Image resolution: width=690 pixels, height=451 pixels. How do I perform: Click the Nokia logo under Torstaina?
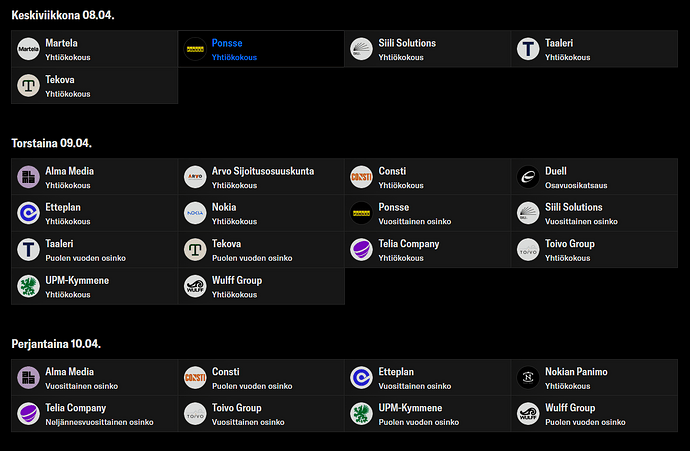pyautogui.click(x=195, y=213)
